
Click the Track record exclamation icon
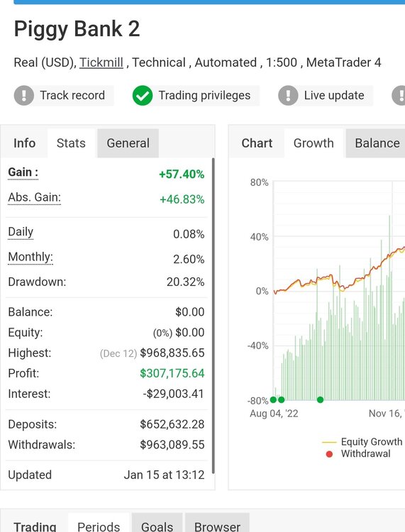23,95
